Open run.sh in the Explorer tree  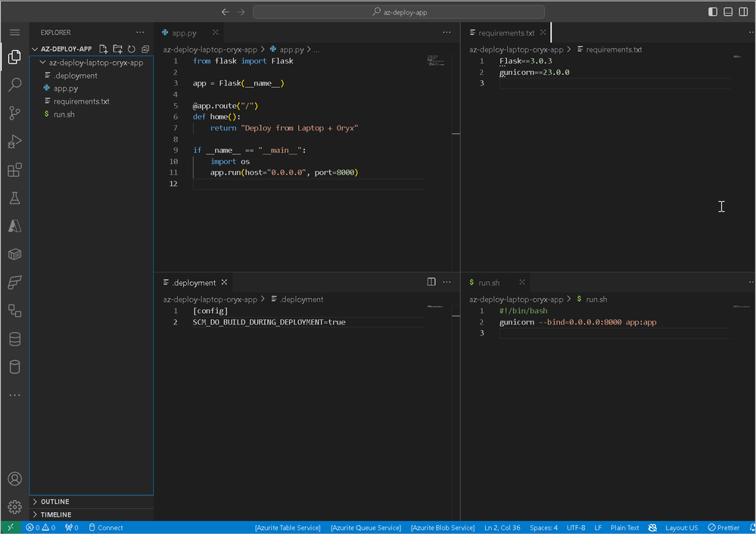[64, 114]
